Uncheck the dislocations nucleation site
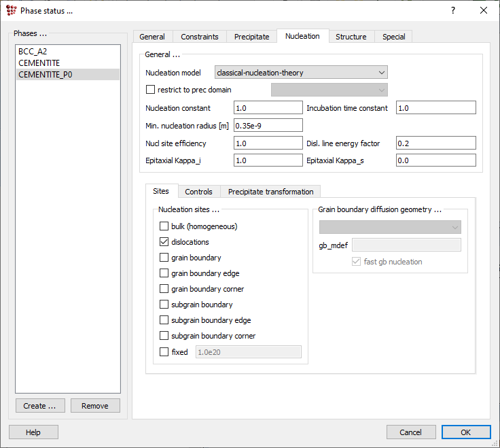The height and width of the screenshot is (448, 500). coord(164,242)
